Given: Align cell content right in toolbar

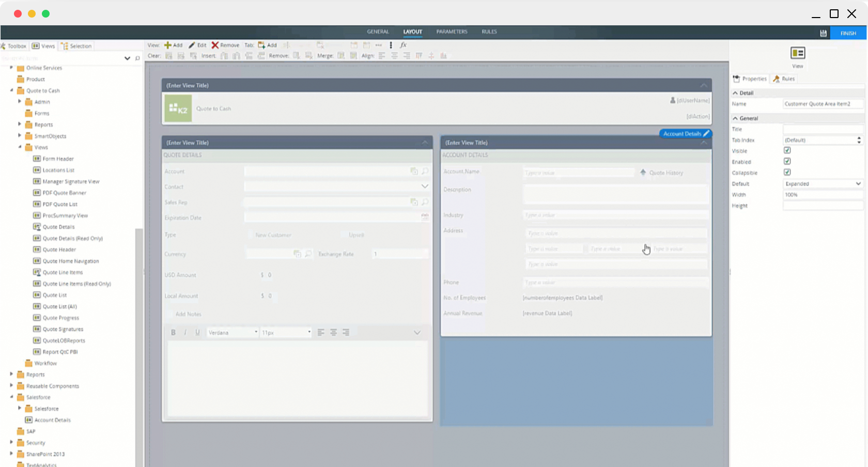Looking at the screenshot, I should pyautogui.click(x=407, y=56).
